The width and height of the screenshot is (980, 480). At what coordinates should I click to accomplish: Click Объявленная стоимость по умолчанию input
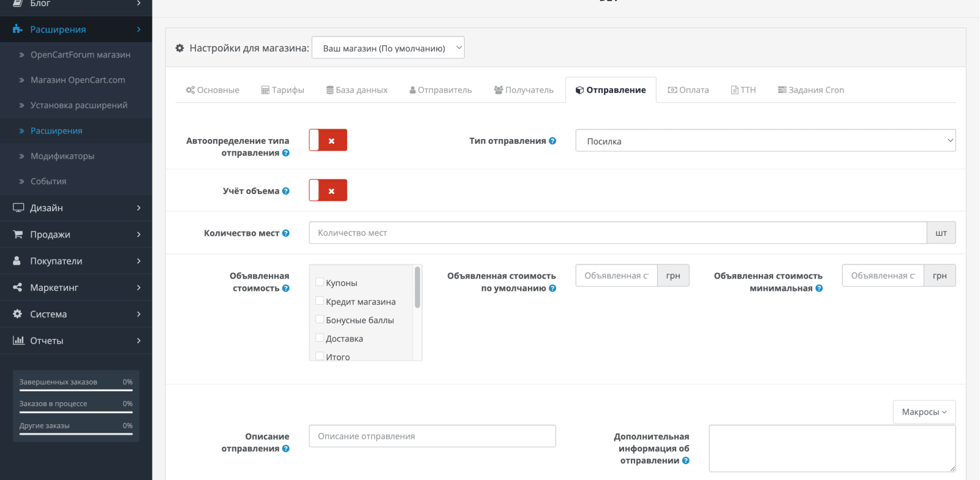[616, 276]
